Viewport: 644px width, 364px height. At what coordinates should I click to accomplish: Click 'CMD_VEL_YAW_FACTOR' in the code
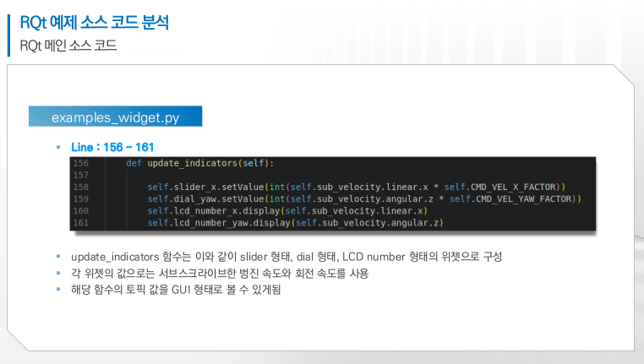pyautogui.click(x=524, y=199)
